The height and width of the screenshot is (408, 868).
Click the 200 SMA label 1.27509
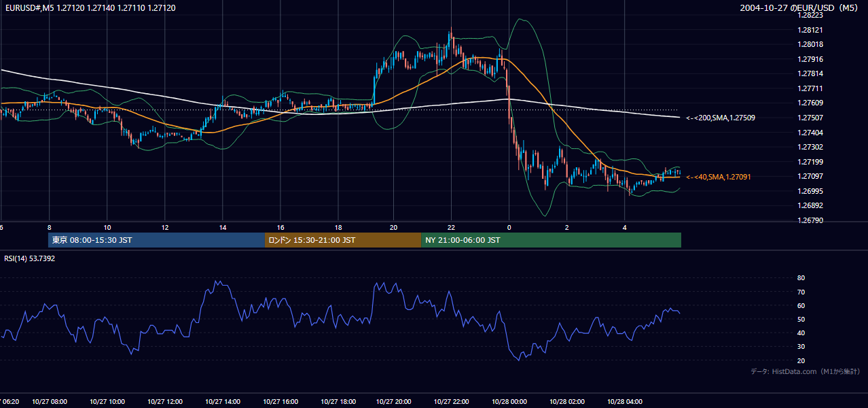[x=721, y=118]
